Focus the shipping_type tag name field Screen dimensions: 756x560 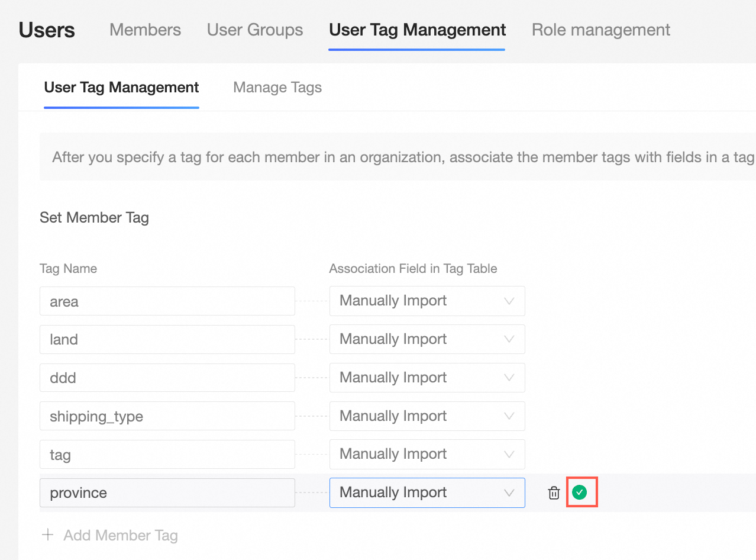pos(167,416)
